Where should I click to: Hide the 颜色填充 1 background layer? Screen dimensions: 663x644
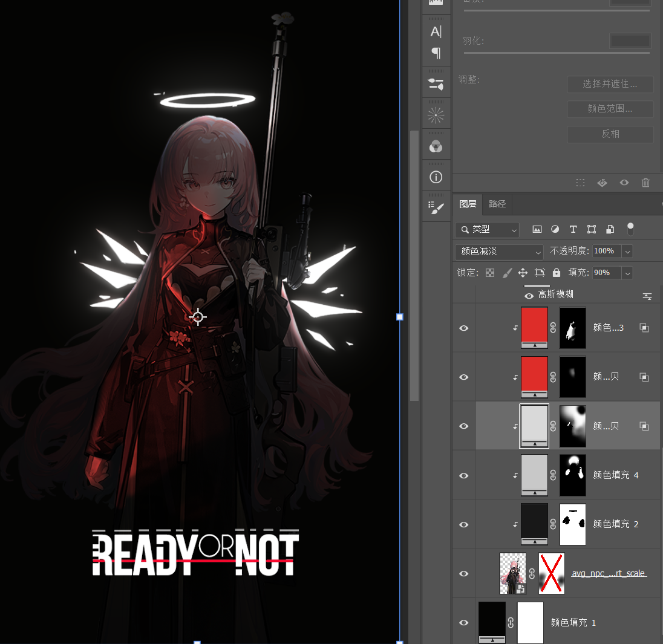point(464,622)
